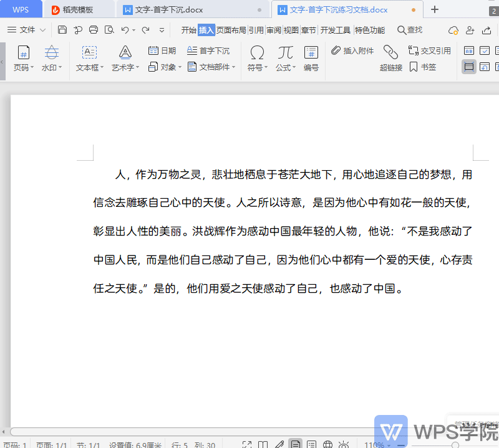This screenshot has width=499, height=448.
Task: Switch to 页面布局 ribbon tab
Action: click(231, 30)
